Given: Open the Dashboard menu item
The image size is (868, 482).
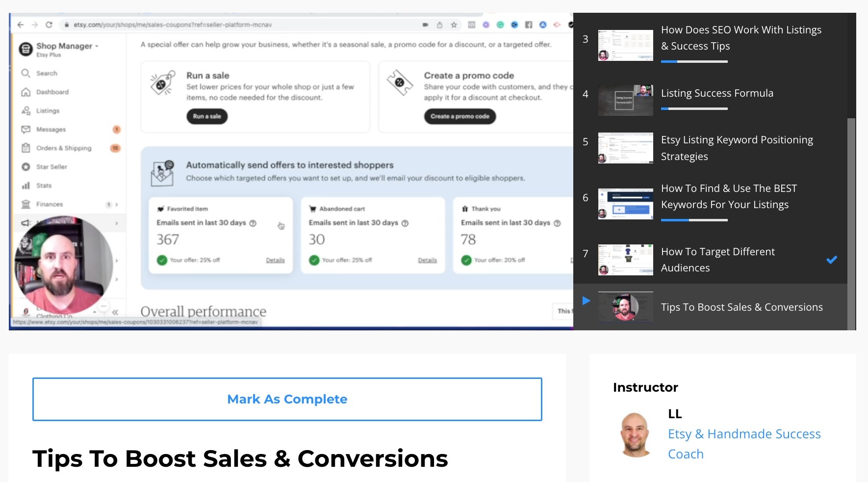Looking at the screenshot, I should (x=52, y=92).
